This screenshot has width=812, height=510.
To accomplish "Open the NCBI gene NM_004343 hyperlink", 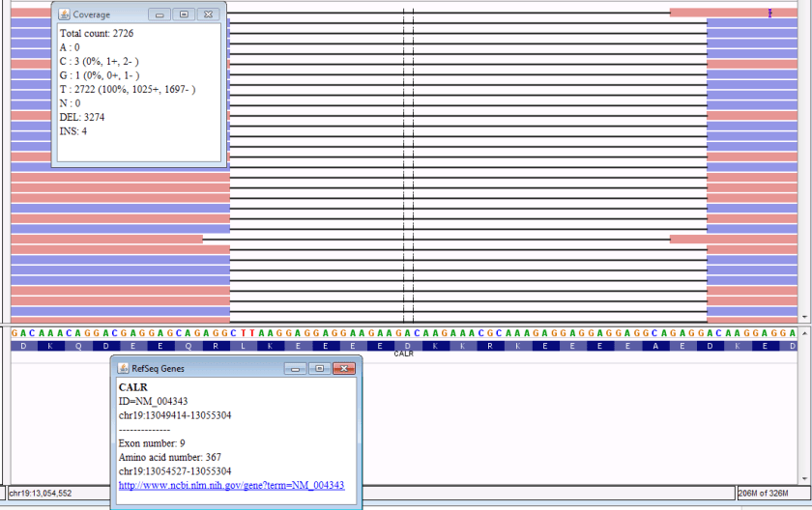I will point(231,485).
